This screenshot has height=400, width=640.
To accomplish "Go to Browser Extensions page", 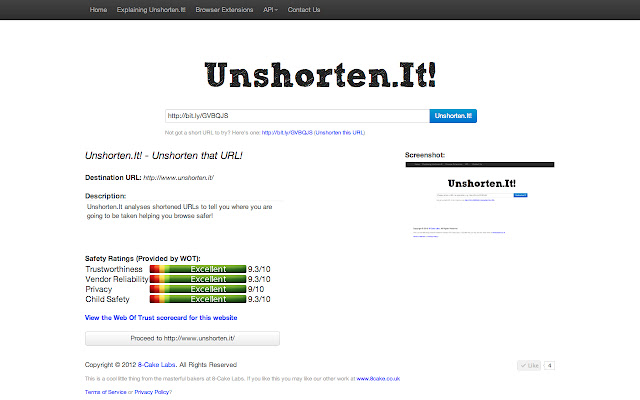I will 224,10.
